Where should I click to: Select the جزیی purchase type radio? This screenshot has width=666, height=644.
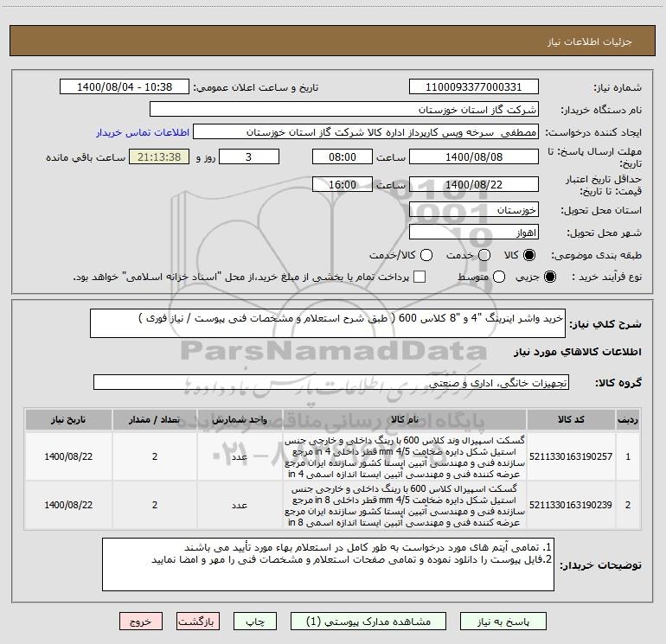pyautogui.click(x=550, y=277)
